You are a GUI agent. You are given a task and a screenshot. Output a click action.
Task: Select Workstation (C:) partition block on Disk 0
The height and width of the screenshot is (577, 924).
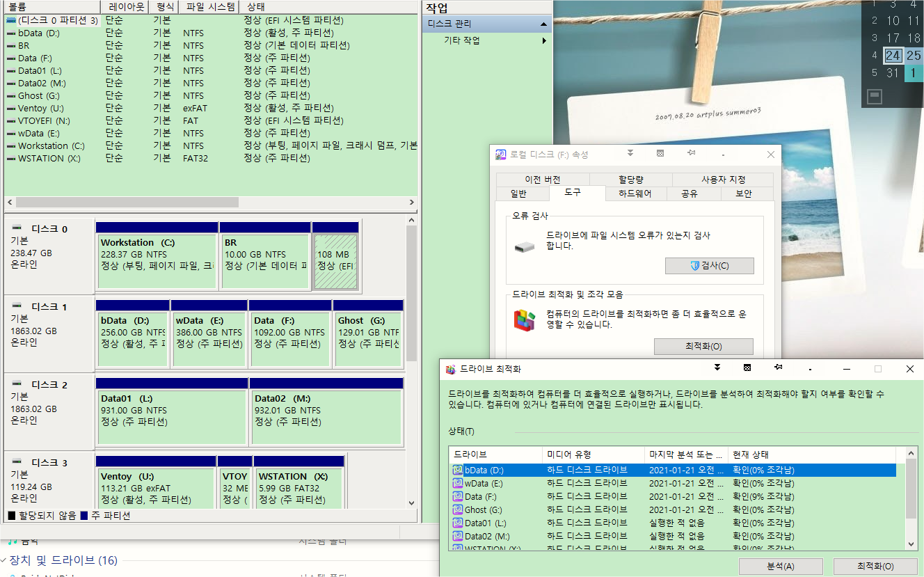coord(157,255)
